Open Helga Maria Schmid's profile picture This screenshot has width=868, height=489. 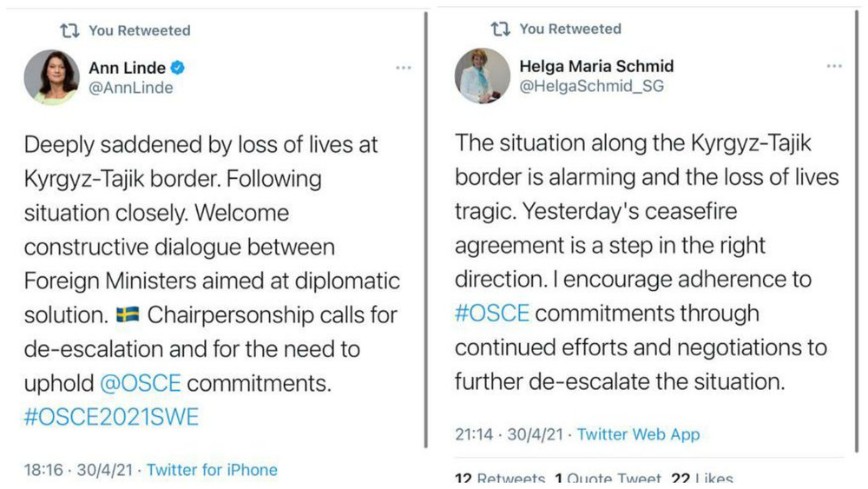click(482, 76)
